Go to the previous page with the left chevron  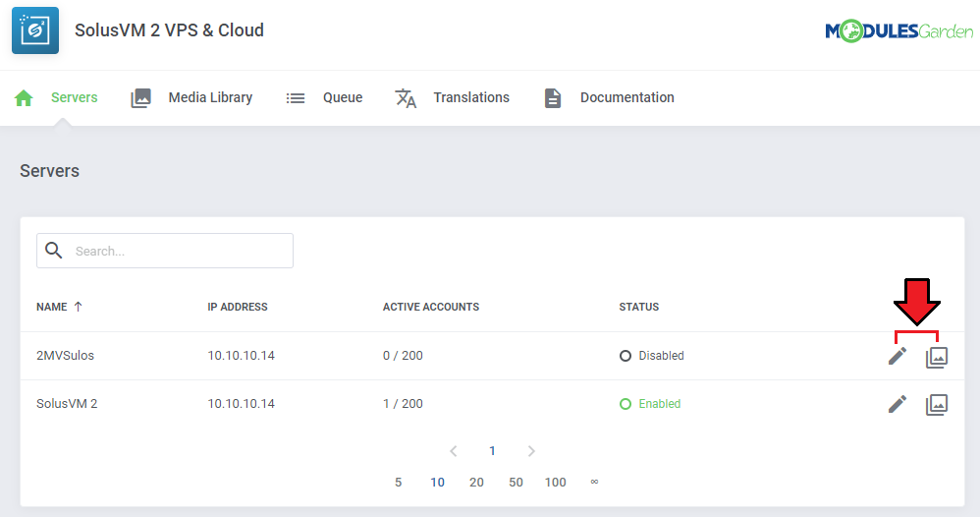454,451
